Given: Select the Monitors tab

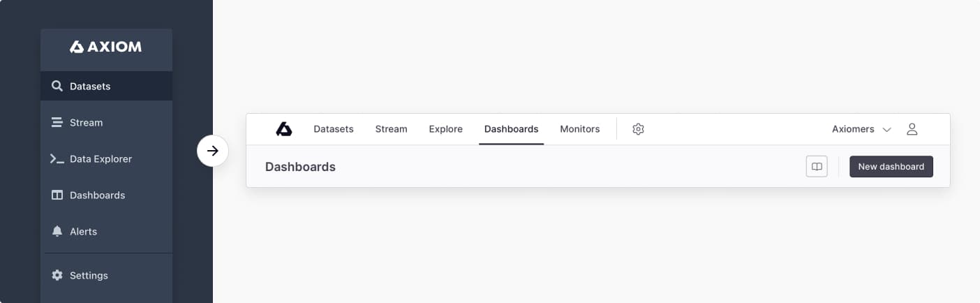Looking at the screenshot, I should click(x=580, y=129).
